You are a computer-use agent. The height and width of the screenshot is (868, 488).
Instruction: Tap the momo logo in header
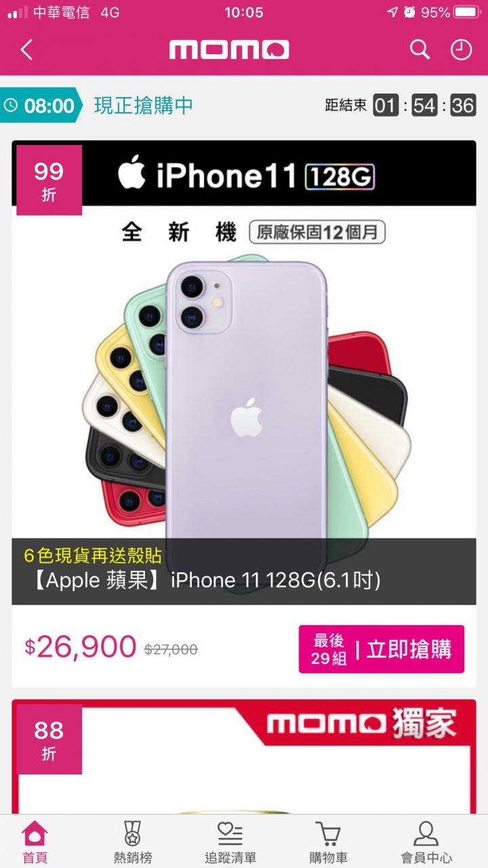[229, 50]
